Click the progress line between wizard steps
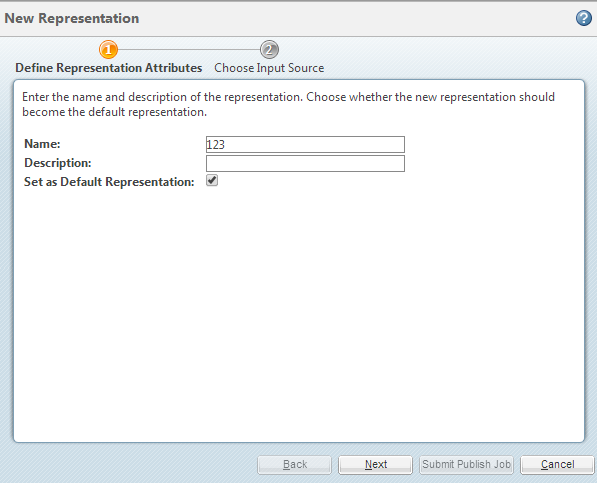Image resolution: width=597 pixels, height=483 pixels. 189,49
